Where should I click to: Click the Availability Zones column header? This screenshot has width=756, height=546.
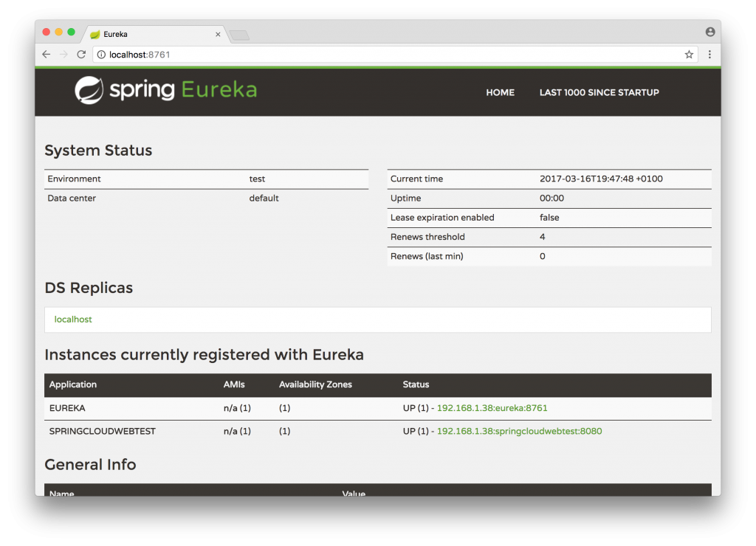coord(315,384)
